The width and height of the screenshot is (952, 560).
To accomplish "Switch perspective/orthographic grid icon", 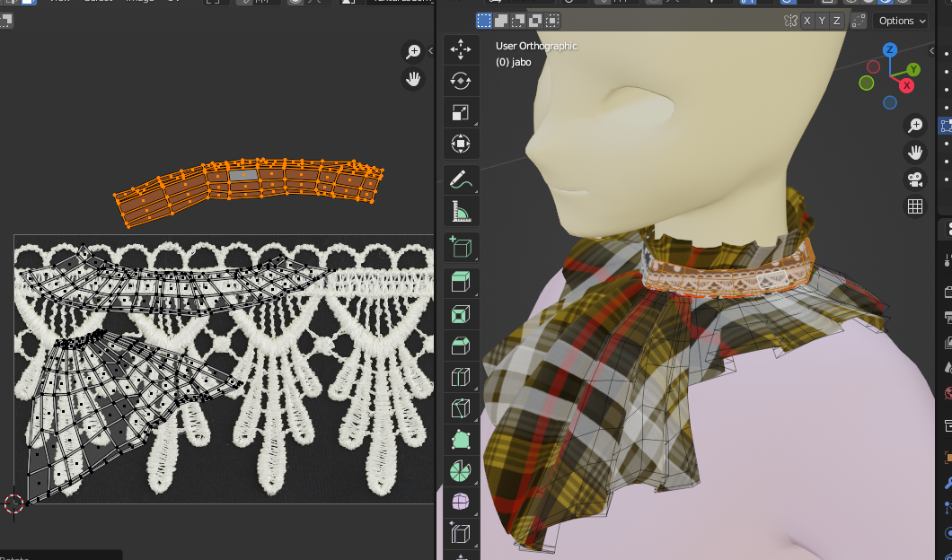I will click(915, 207).
